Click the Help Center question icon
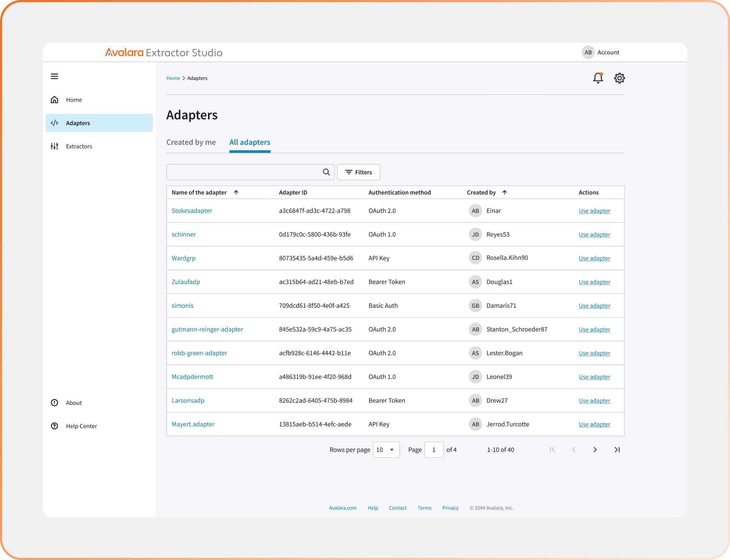Viewport: 730px width, 560px height. point(54,426)
